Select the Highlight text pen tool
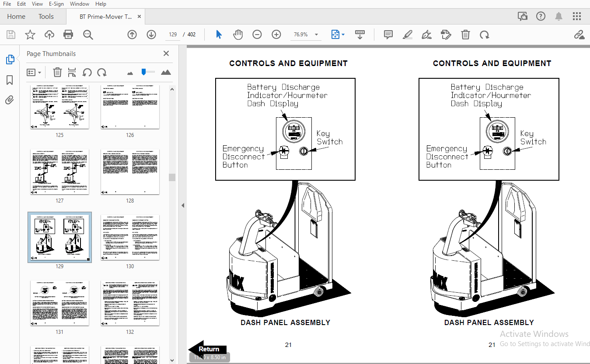Image resolution: width=590 pixels, height=364 pixels. pyautogui.click(x=407, y=35)
